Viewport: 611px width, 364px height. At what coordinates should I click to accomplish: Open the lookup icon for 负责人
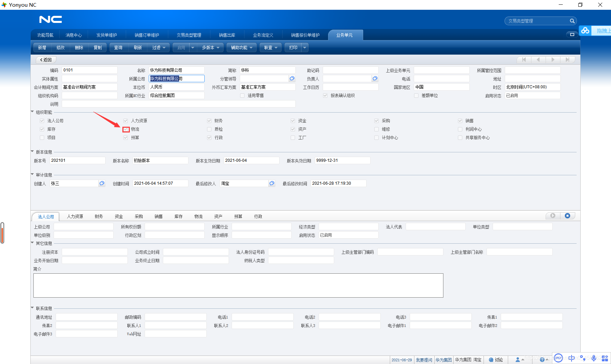375,79
